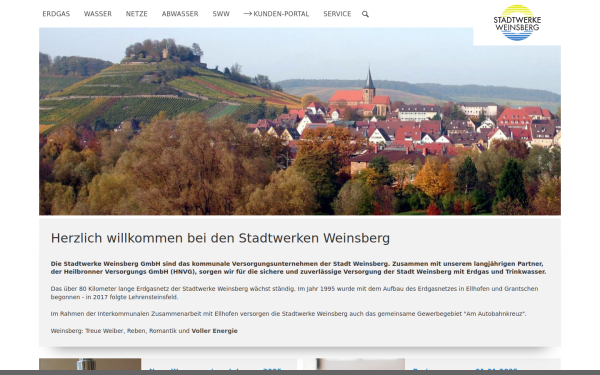This screenshot has height=375, width=600.
Task: Open the SERVICE menu
Action: pos(337,14)
